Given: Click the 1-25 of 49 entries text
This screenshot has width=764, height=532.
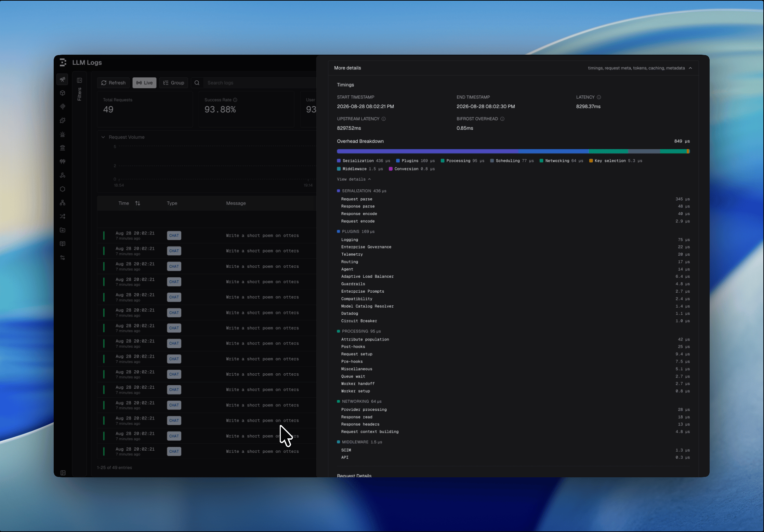Looking at the screenshot, I should 114,467.
